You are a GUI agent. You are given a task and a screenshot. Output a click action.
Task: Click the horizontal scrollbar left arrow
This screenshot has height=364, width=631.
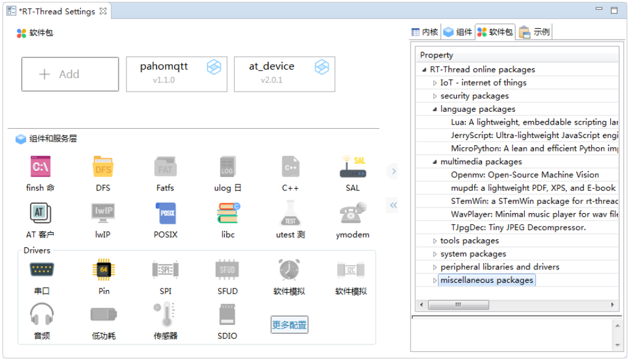pos(421,305)
